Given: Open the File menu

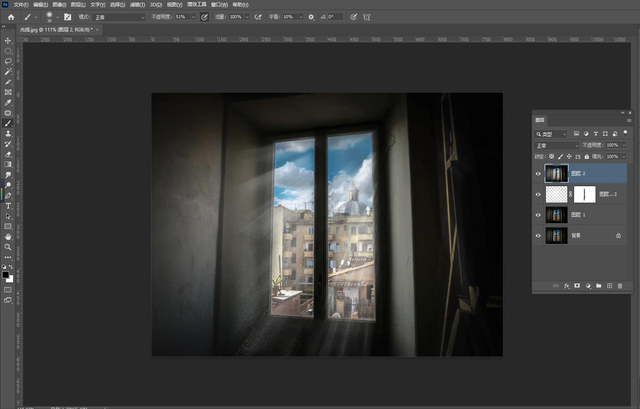Looking at the screenshot, I should point(21,4).
